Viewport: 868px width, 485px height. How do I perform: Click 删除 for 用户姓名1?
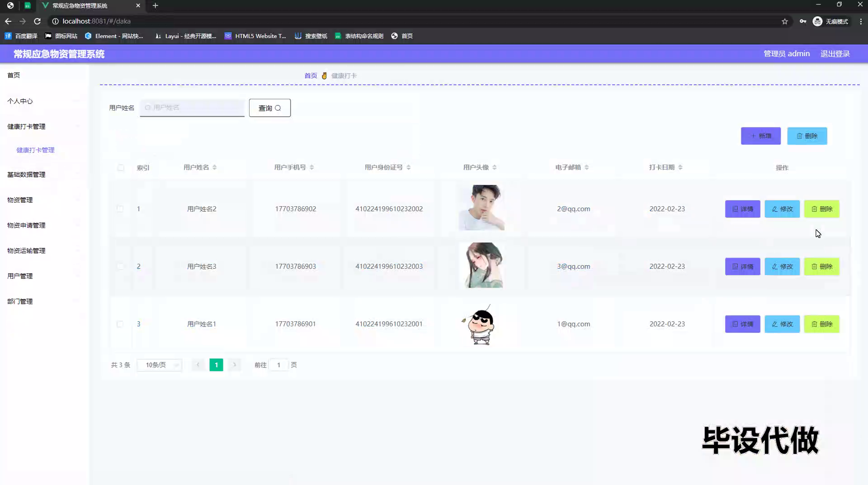coord(822,324)
